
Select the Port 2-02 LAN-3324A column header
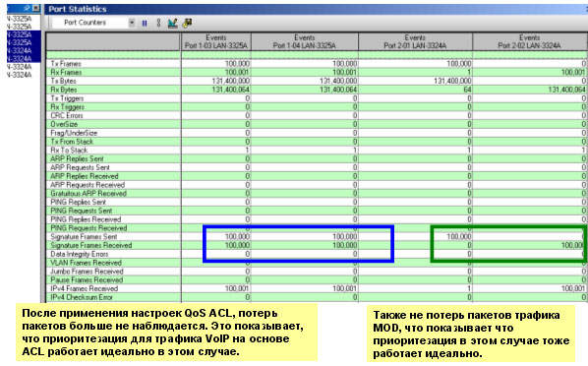pyautogui.click(x=530, y=41)
